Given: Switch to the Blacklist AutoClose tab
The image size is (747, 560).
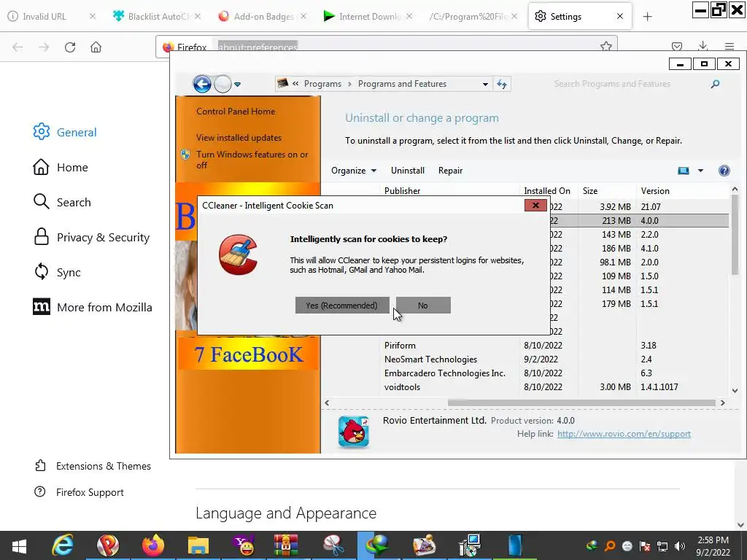Looking at the screenshot, I should tap(152, 16).
